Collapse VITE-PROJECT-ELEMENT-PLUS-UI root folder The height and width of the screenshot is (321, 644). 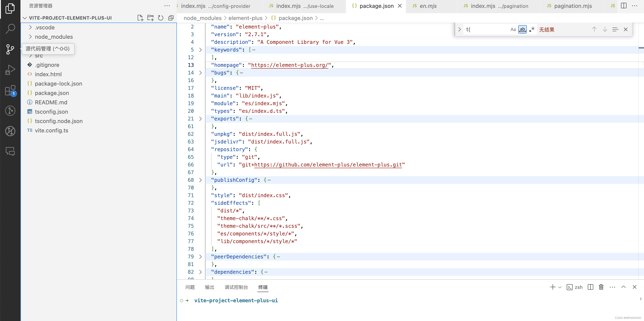(25, 18)
